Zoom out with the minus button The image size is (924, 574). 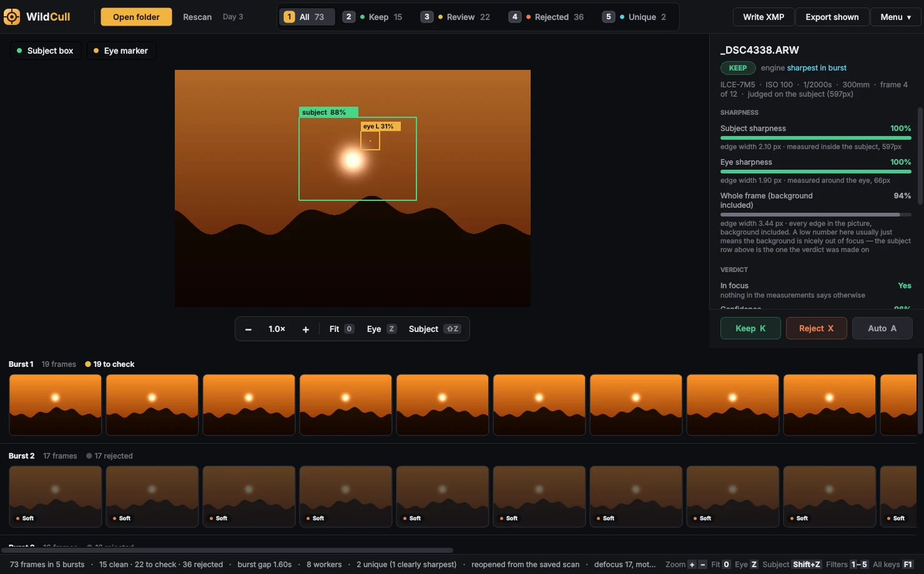point(248,329)
